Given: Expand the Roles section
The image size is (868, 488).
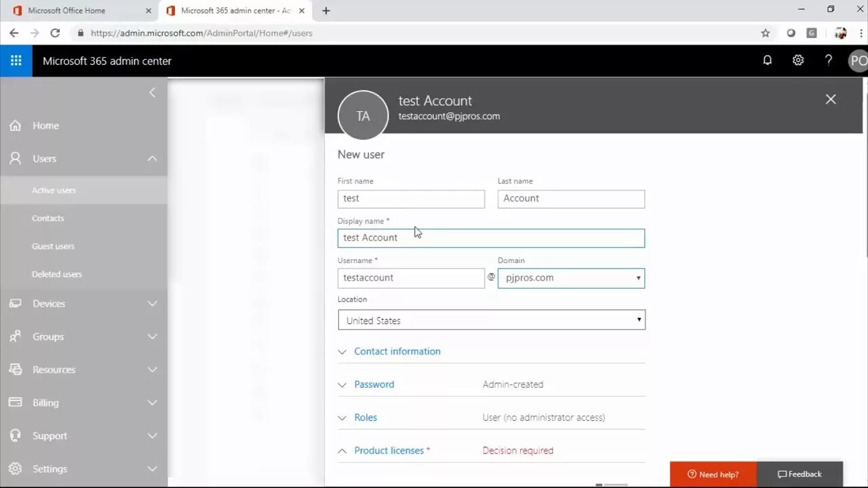Looking at the screenshot, I should point(366,418).
